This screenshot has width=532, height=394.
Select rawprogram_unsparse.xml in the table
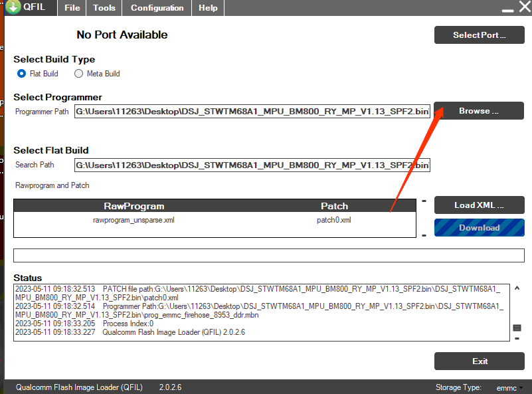(133, 220)
